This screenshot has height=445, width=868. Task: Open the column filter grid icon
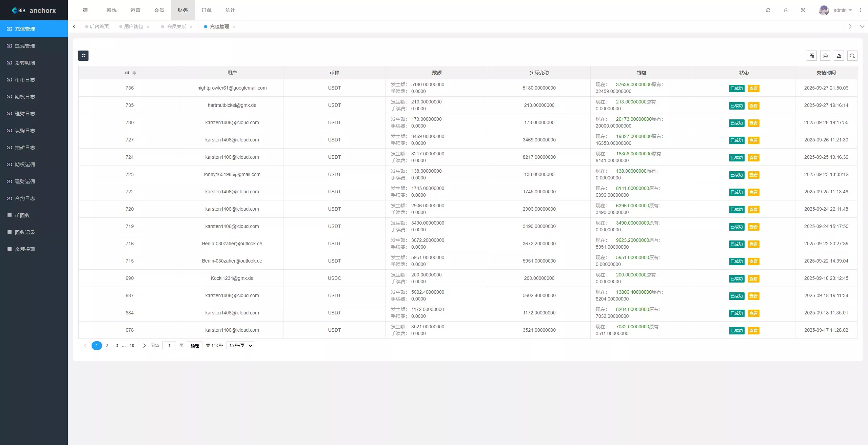(812, 56)
